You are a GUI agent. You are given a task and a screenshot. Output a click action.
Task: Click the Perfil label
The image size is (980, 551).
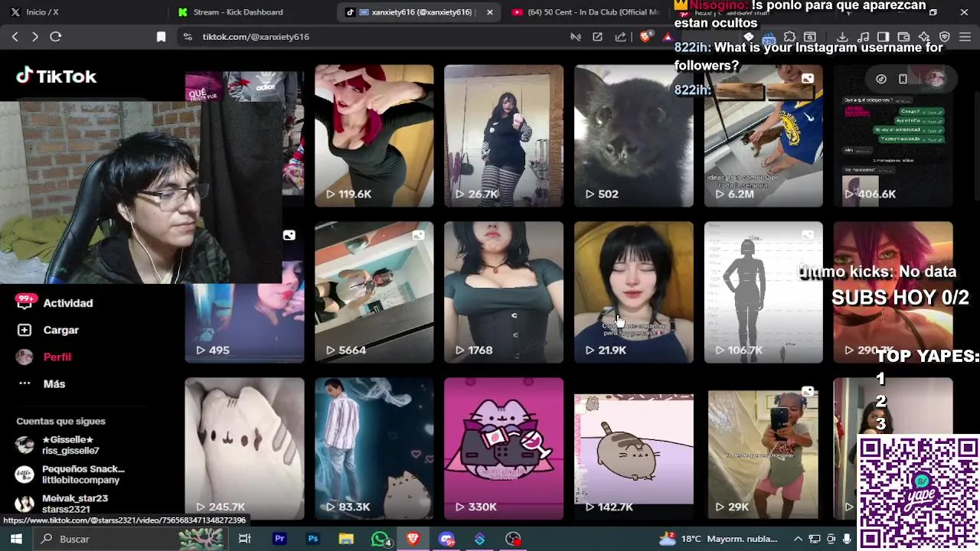pyautogui.click(x=57, y=357)
